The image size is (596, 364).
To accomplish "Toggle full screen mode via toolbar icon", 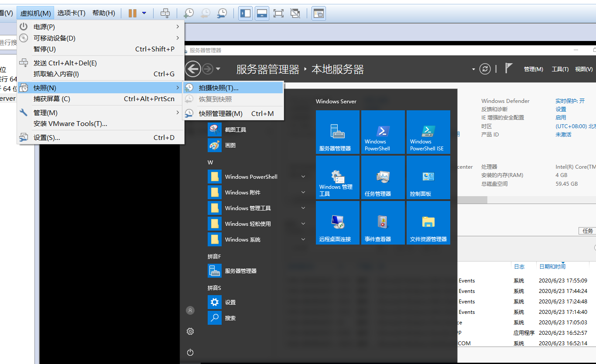I will [x=278, y=13].
